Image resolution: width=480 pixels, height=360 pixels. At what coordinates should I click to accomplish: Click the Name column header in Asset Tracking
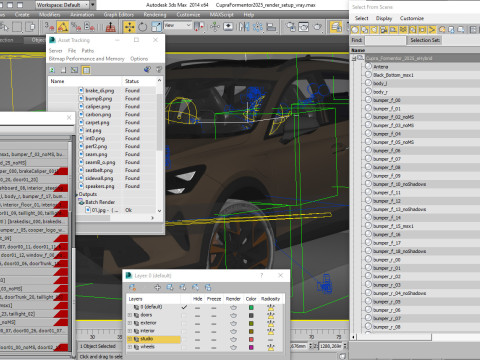(85, 81)
